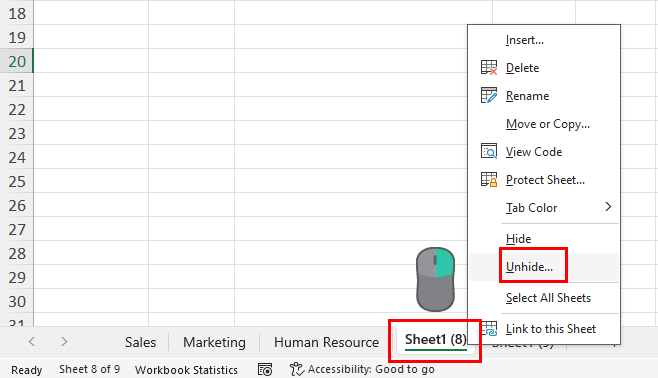Choose Protect Sheet... option

[545, 180]
